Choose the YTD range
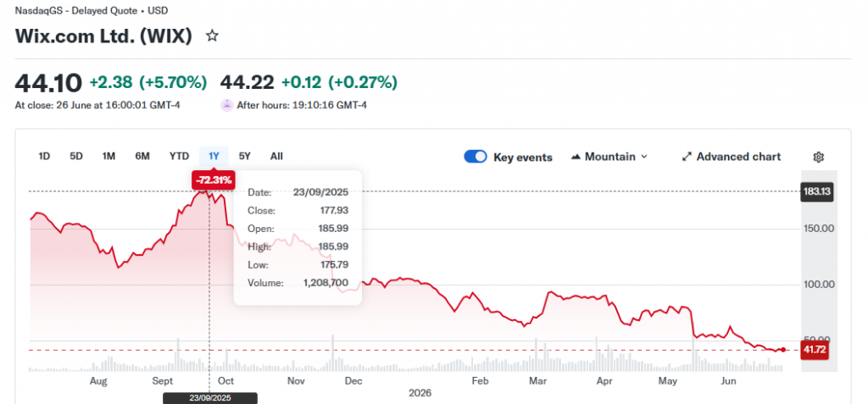Image resolution: width=868 pixels, height=404 pixels. pos(179,156)
